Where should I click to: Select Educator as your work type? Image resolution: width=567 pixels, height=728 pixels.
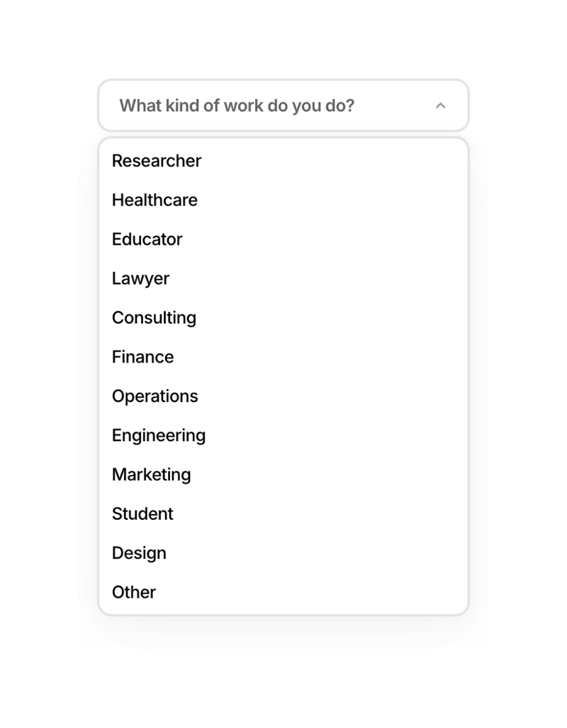tap(147, 239)
